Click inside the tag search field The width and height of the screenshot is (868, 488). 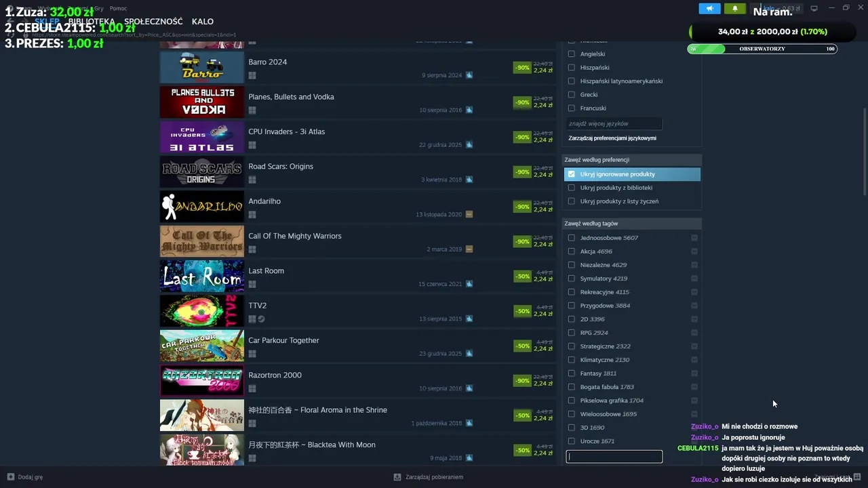click(614, 457)
